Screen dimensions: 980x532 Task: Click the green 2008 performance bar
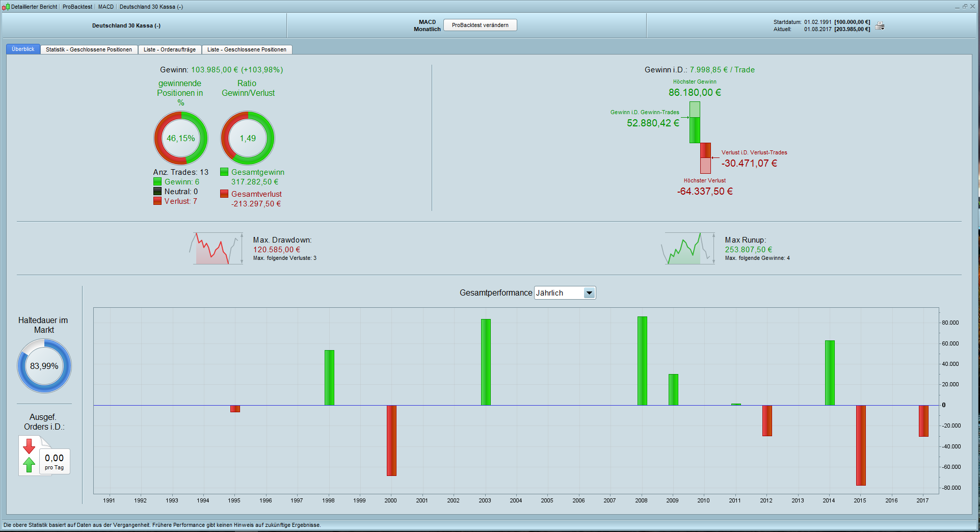click(642, 361)
